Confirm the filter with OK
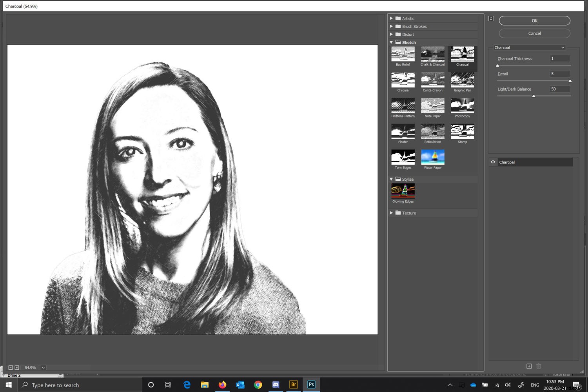This screenshot has height=392, width=588. point(534,20)
